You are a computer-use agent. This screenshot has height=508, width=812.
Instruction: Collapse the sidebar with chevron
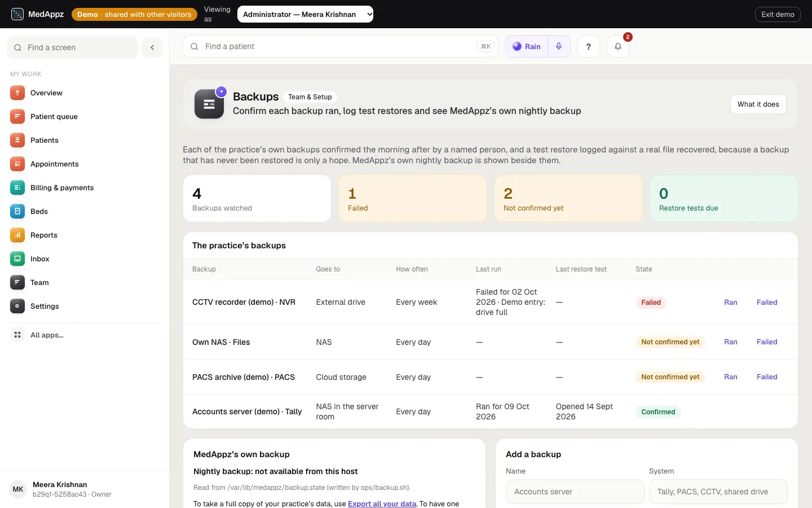point(152,47)
